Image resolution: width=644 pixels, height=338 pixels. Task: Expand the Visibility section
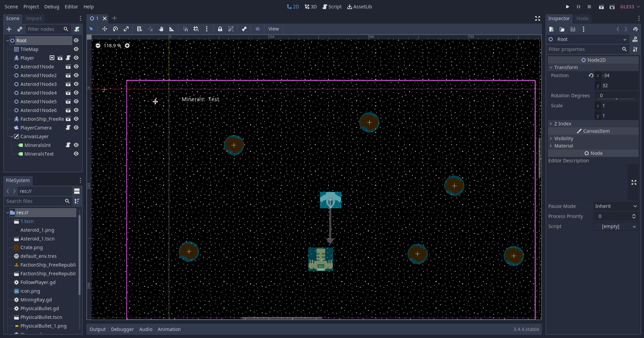pyautogui.click(x=593, y=138)
